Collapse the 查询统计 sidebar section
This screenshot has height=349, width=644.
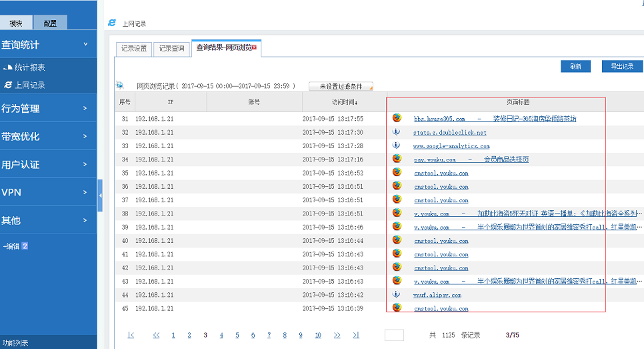pos(85,45)
